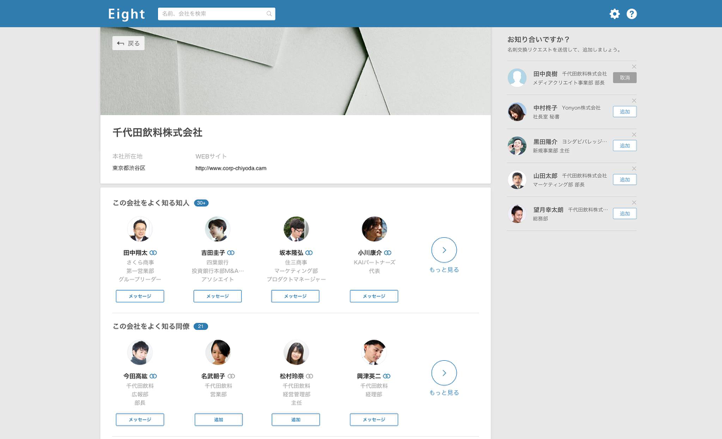Click the お知り合いですか？ heading
Screen dimensions: 722x439
[538, 40]
